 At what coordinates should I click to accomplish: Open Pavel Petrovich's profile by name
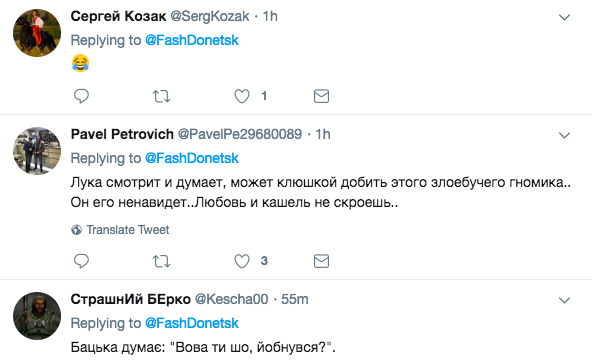pyautogui.click(x=122, y=134)
